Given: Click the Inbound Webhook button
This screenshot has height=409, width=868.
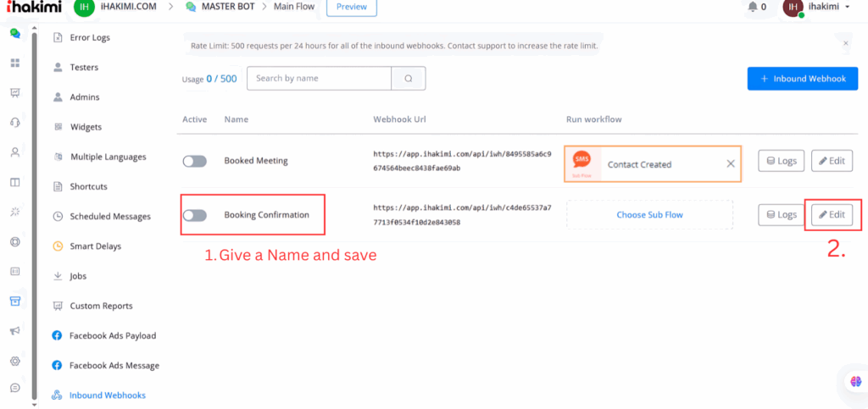Looking at the screenshot, I should pyautogui.click(x=802, y=79).
